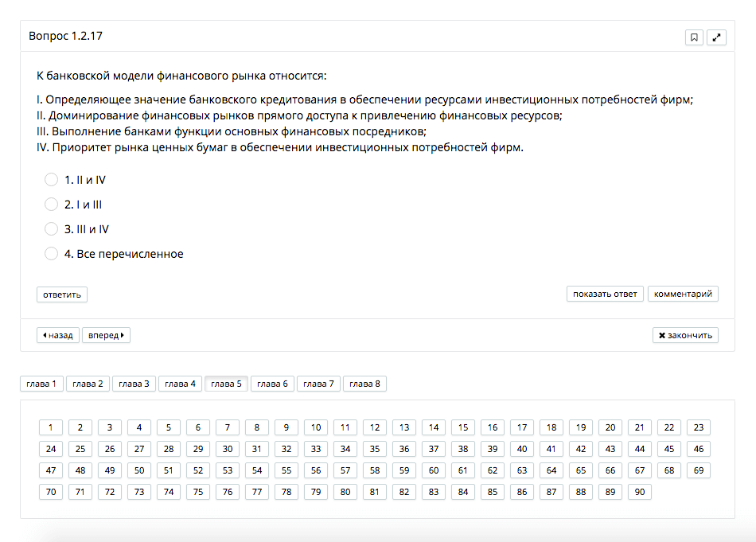756x542 pixels.
Task: Click 'показать ответ' to reveal answer
Action: [x=605, y=294]
